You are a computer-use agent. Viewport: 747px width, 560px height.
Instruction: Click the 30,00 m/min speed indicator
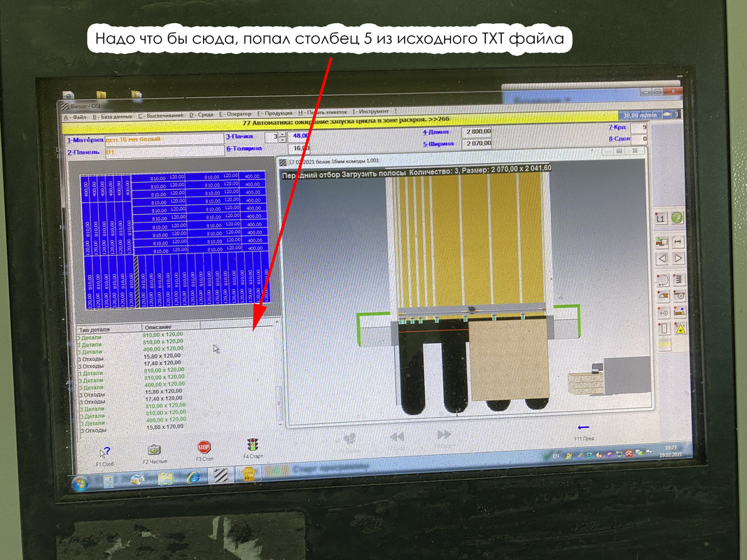[640, 115]
